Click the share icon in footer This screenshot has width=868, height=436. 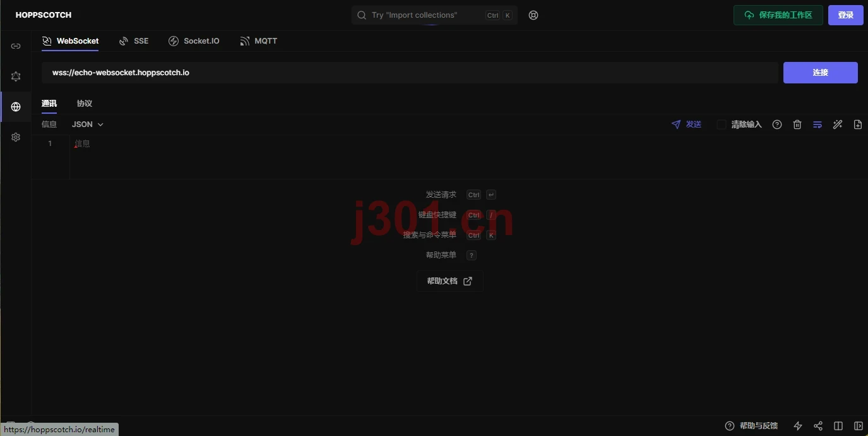click(818, 426)
